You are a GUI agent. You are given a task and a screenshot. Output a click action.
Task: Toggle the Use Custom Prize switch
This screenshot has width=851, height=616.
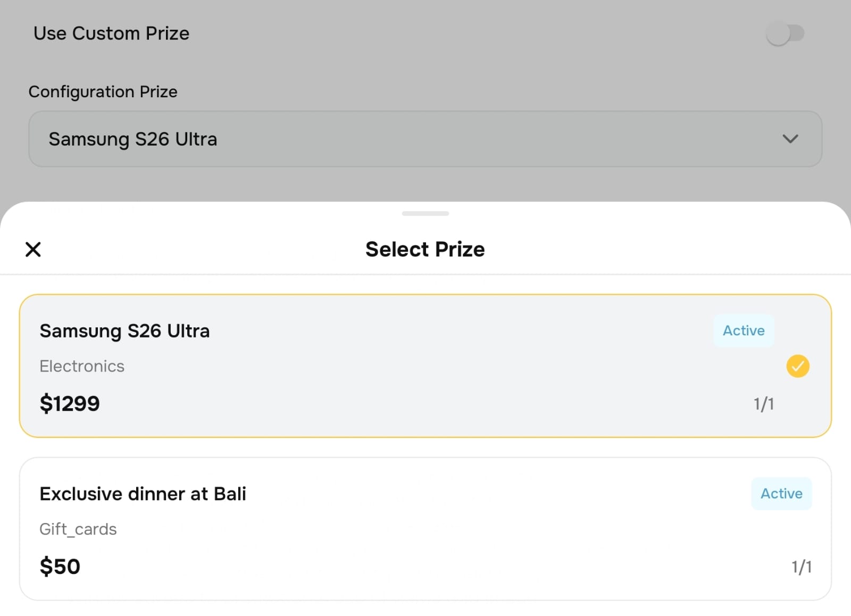click(785, 34)
